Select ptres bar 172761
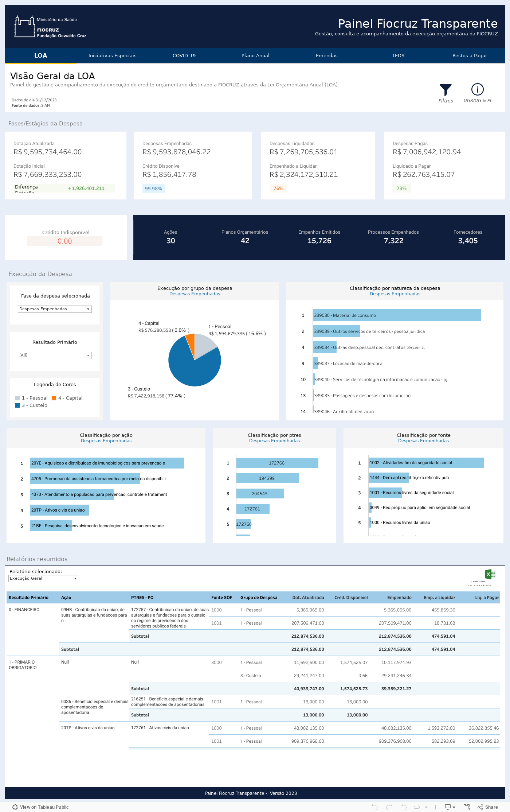The width and height of the screenshot is (510, 812). [253, 509]
